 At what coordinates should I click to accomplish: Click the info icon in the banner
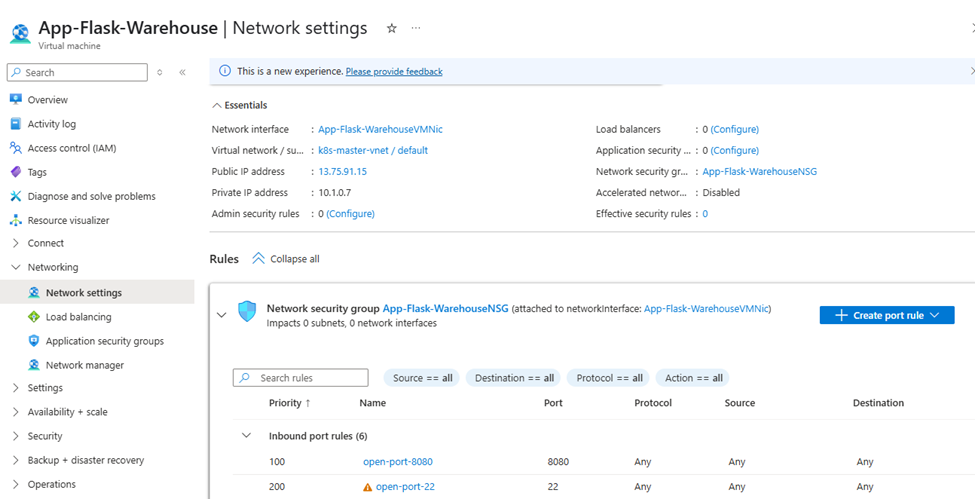(225, 71)
